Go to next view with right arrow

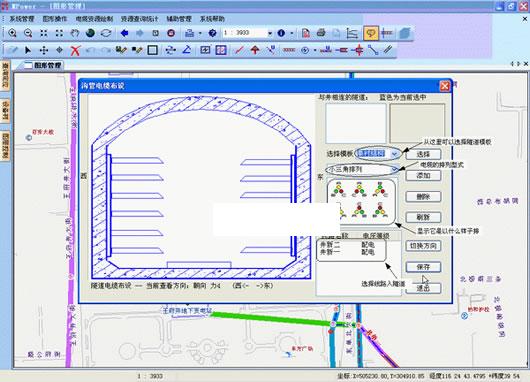pyautogui.click(x=140, y=33)
